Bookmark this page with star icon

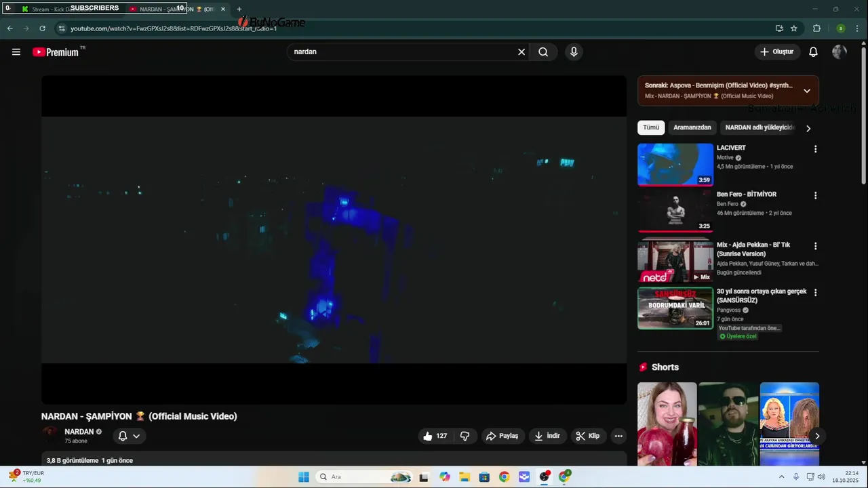point(793,28)
